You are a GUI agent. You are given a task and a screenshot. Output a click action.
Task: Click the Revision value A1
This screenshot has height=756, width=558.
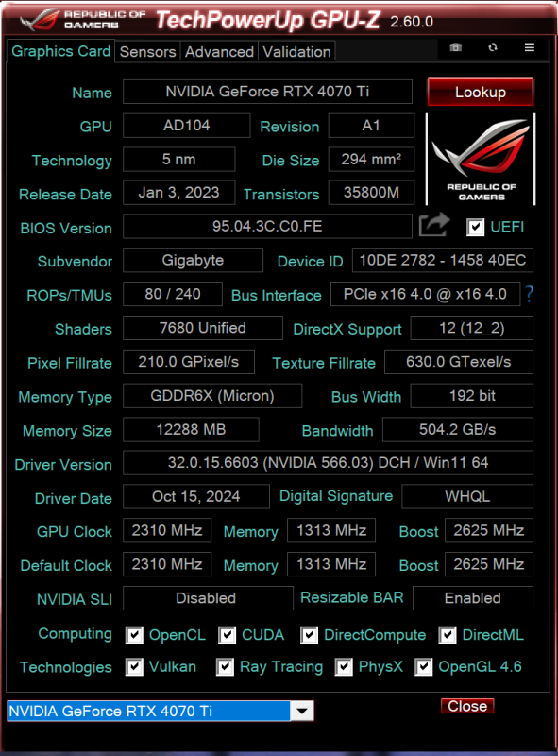pos(371,126)
